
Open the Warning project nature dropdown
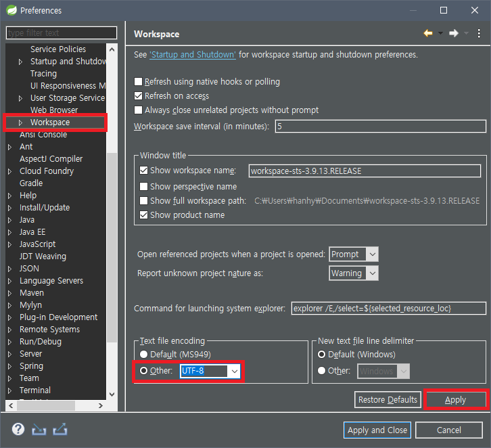pos(373,273)
